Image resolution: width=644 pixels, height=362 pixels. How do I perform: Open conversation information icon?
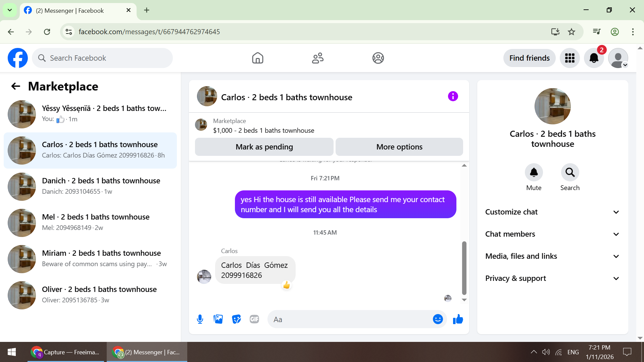[453, 97]
